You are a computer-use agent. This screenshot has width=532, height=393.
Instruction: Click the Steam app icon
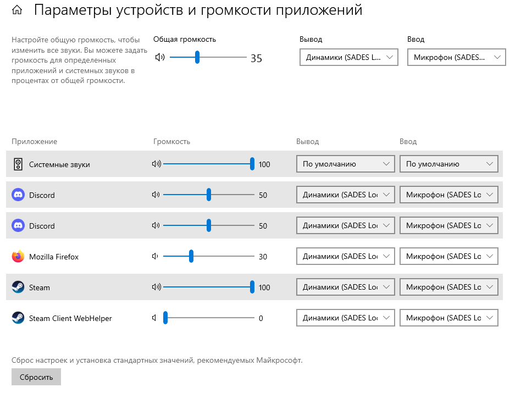18,287
